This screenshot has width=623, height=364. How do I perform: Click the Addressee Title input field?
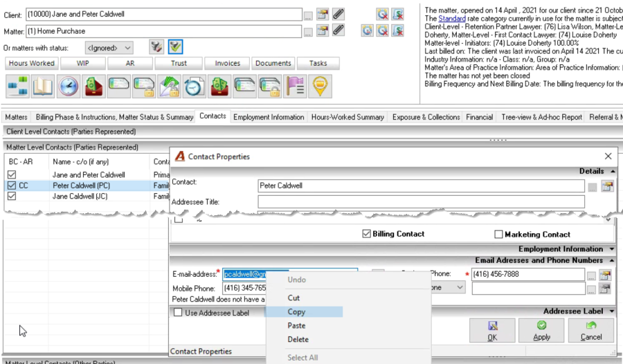[421, 202]
